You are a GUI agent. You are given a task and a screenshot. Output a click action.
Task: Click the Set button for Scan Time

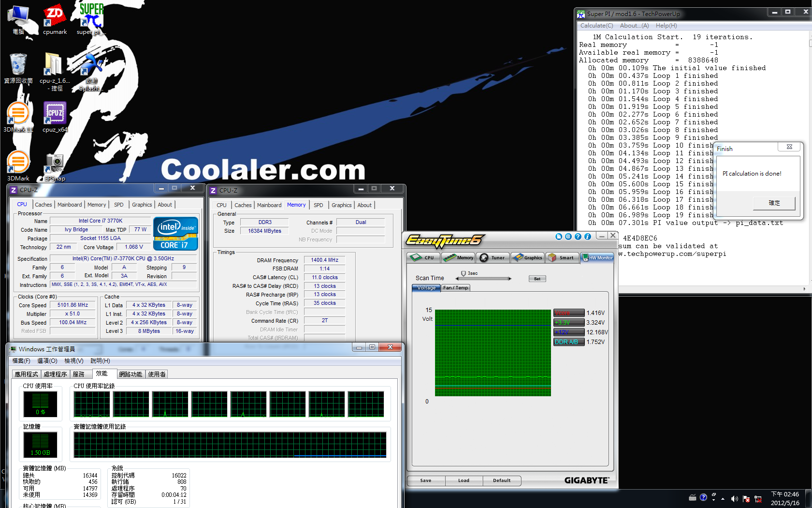tap(537, 279)
